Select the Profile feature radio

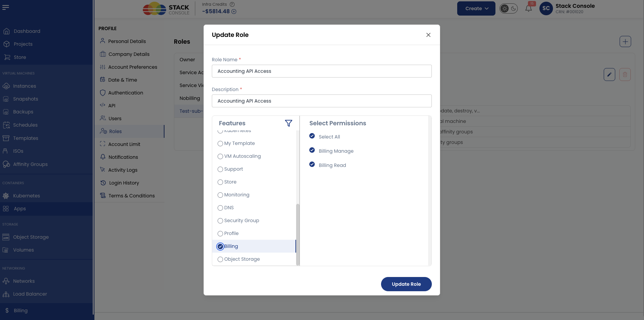[220, 234]
